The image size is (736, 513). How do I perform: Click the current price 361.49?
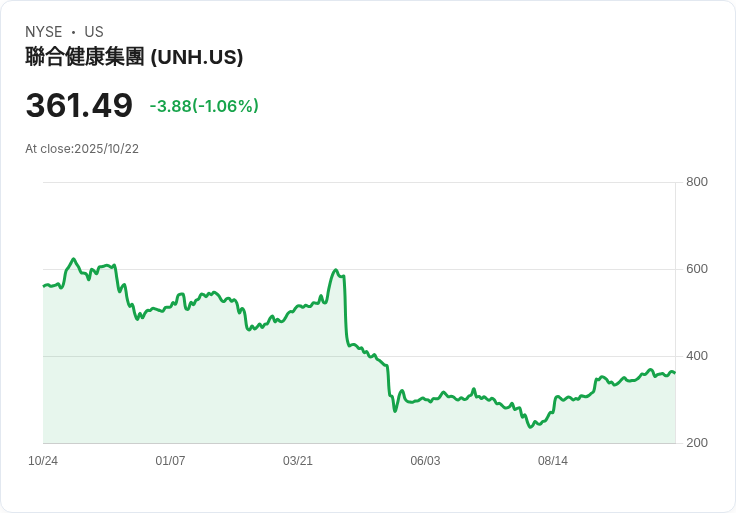79,105
